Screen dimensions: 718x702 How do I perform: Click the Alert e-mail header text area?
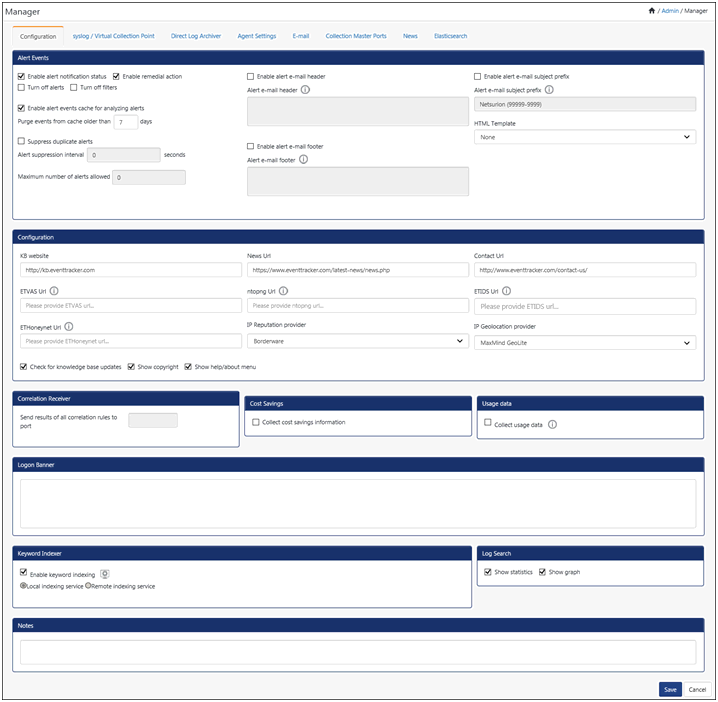click(358, 111)
